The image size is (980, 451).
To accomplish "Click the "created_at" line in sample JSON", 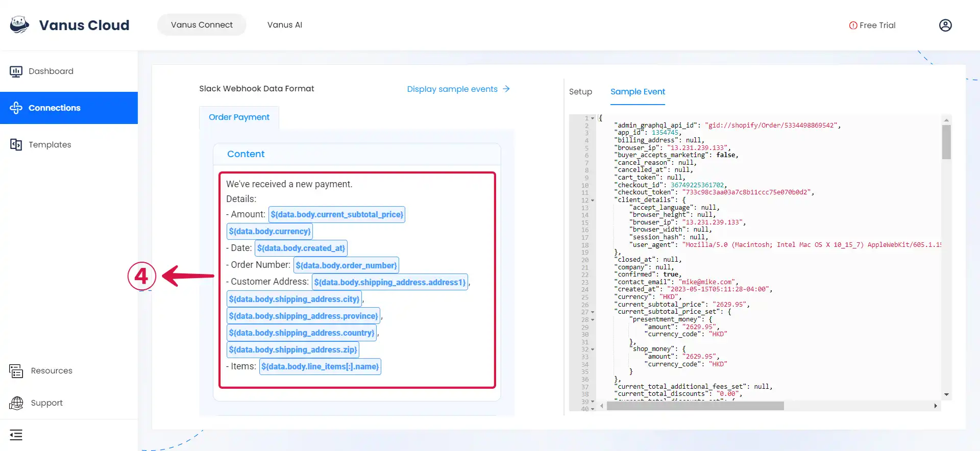I will pyautogui.click(x=694, y=290).
